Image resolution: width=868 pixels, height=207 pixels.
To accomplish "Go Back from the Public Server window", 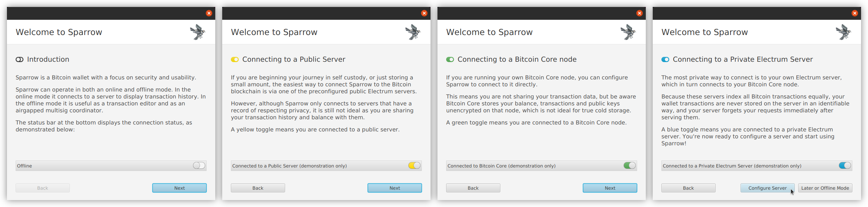I will tap(258, 188).
